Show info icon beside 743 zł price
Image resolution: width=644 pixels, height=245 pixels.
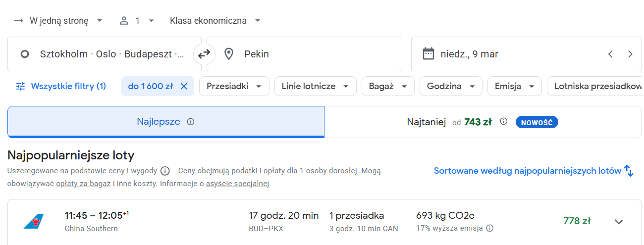click(x=504, y=121)
